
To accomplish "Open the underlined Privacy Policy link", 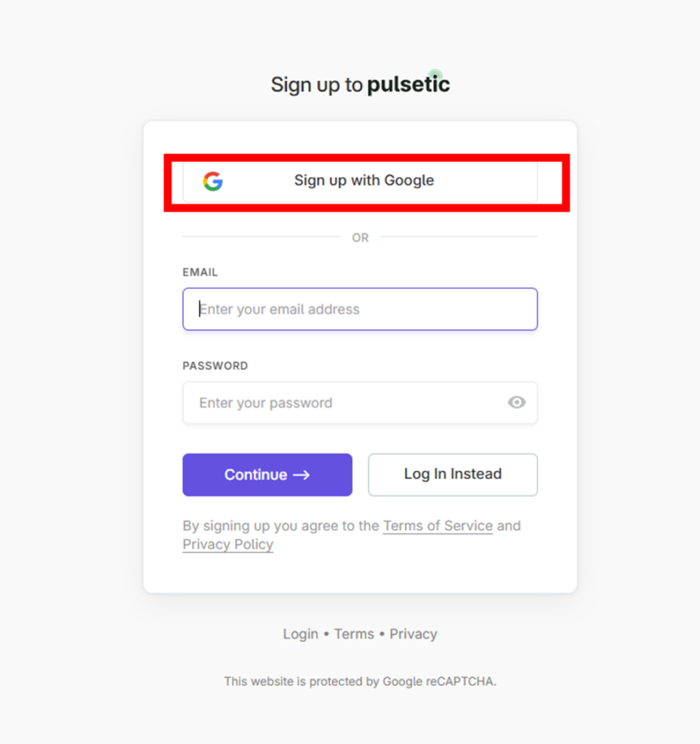I will (228, 545).
